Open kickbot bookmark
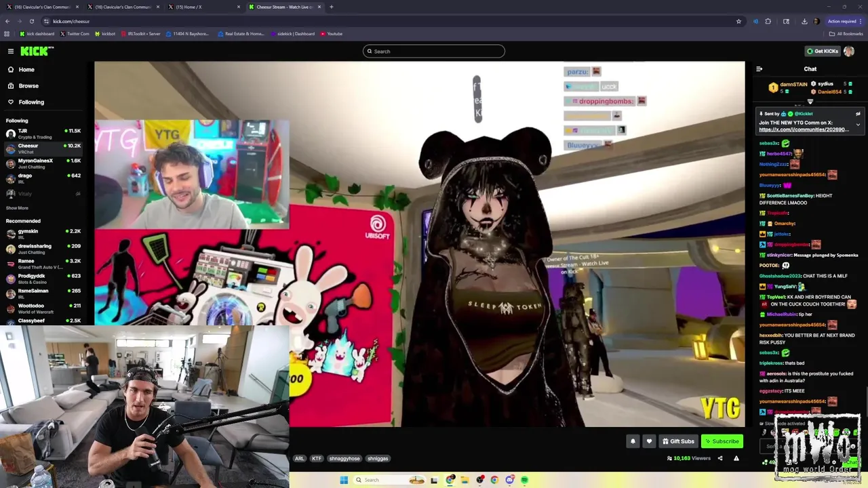 coord(104,33)
